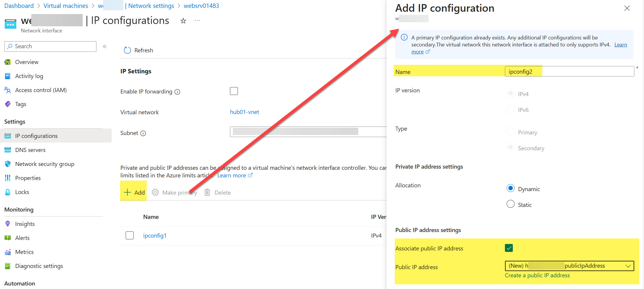This screenshot has height=289, width=644.
Task: Select Tags in the sidebar menu
Action: pos(20,104)
